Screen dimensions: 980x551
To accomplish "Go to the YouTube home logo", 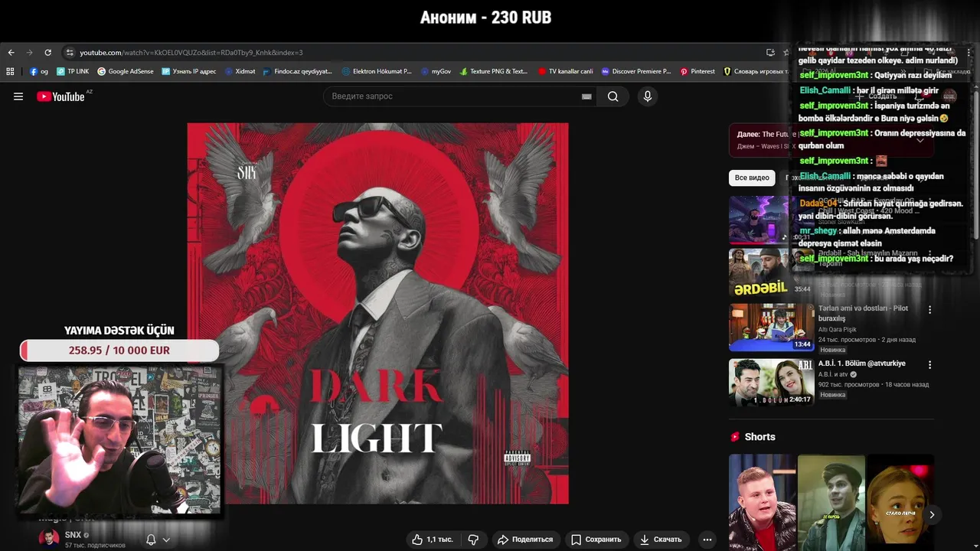I will coord(60,96).
